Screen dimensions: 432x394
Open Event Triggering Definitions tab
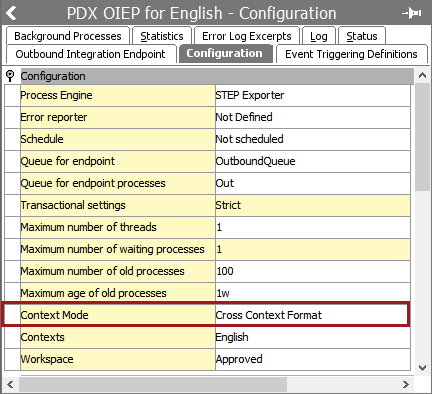tap(351, 54)
